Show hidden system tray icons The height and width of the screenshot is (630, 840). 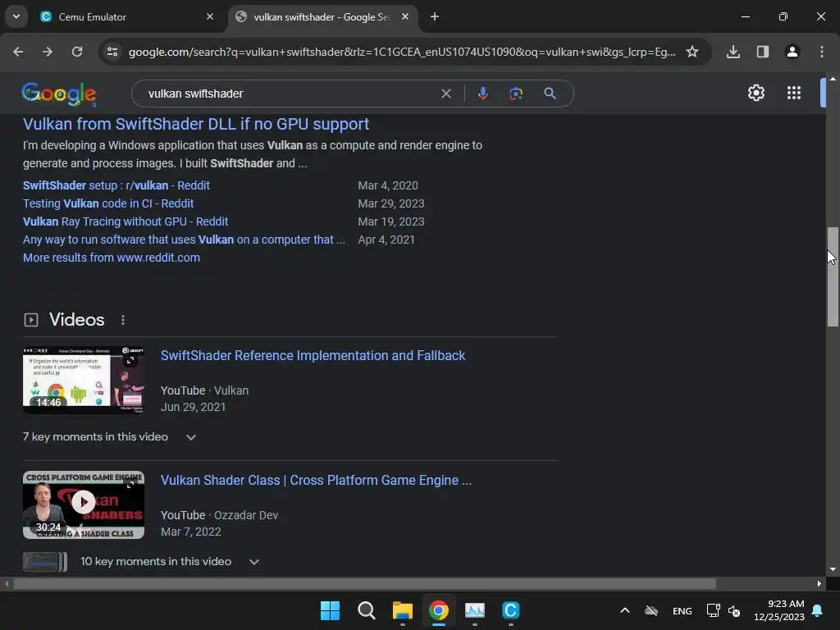[624, 610]
